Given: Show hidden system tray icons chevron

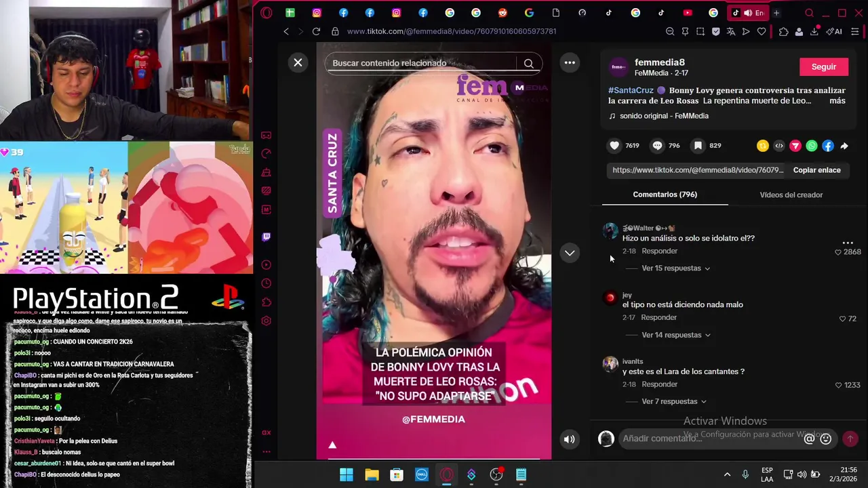Looking at the screenshot, I should (727, 474).
